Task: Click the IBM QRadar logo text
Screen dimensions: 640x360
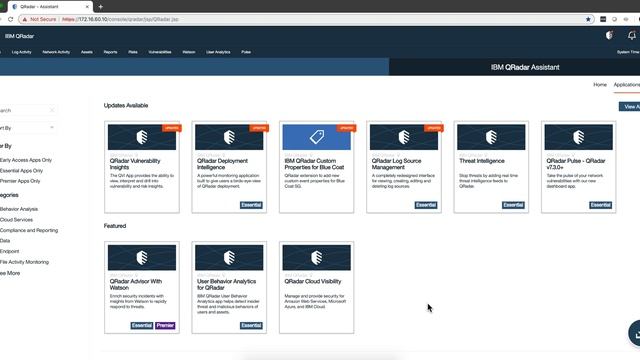Action: 20,36
